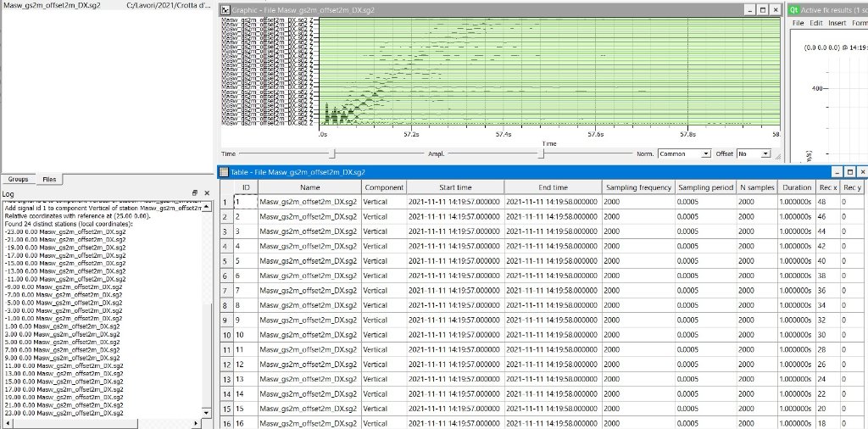Switch to the Files tab

[x=49, y=180]
